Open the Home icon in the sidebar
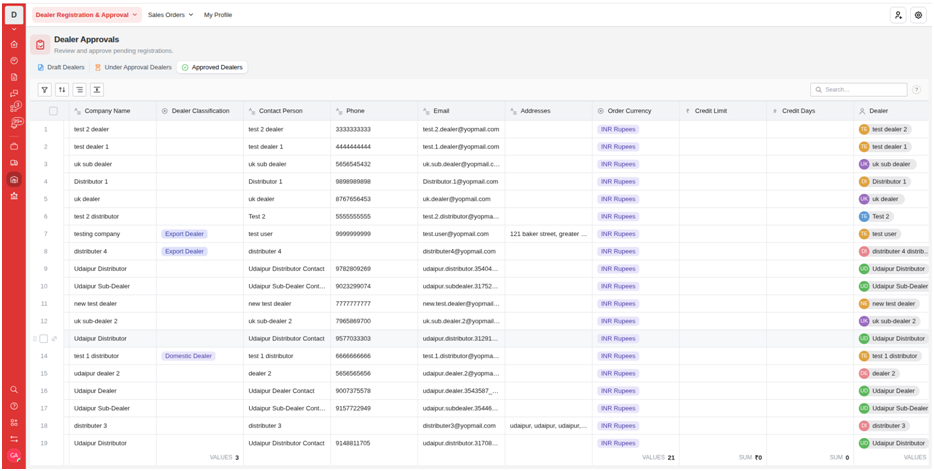The image size is (934, 471). pyautogui.click(x=14, y=44)
